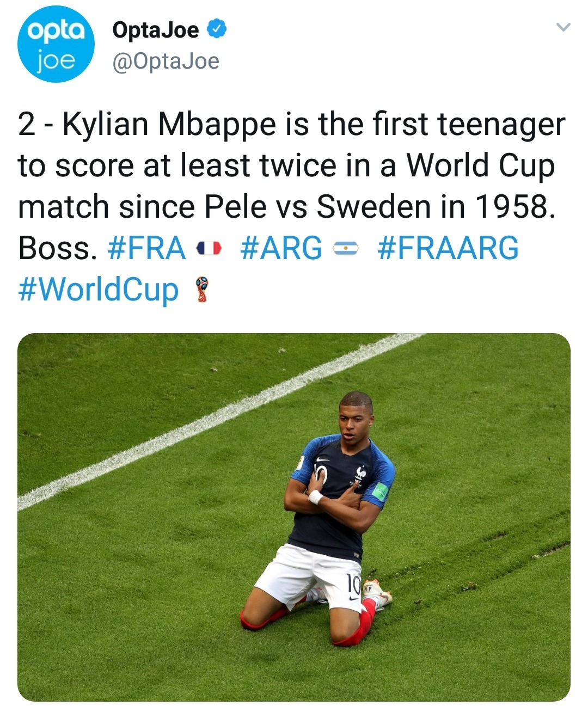588x712 pixels.
Task: Open the tweet options chevron
Action: pos(564,27)
